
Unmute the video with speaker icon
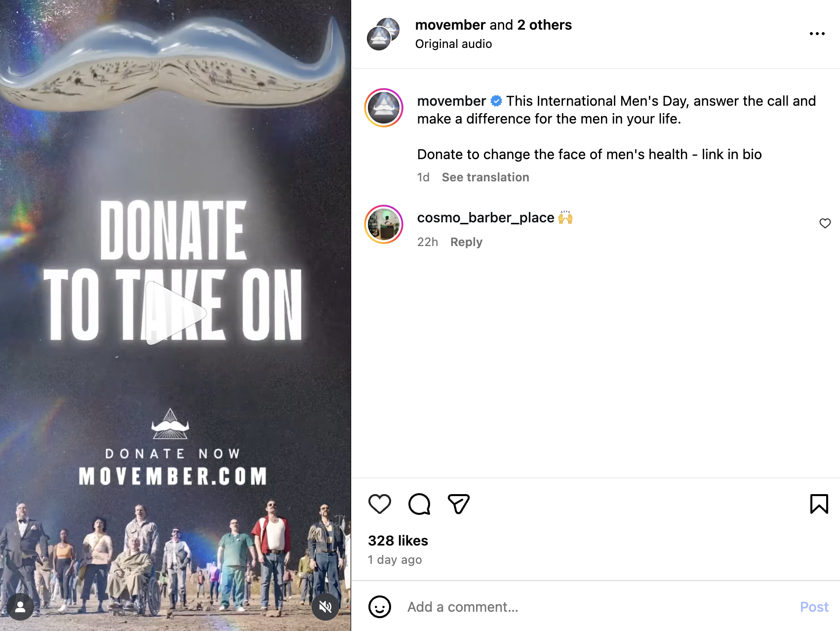325,607
